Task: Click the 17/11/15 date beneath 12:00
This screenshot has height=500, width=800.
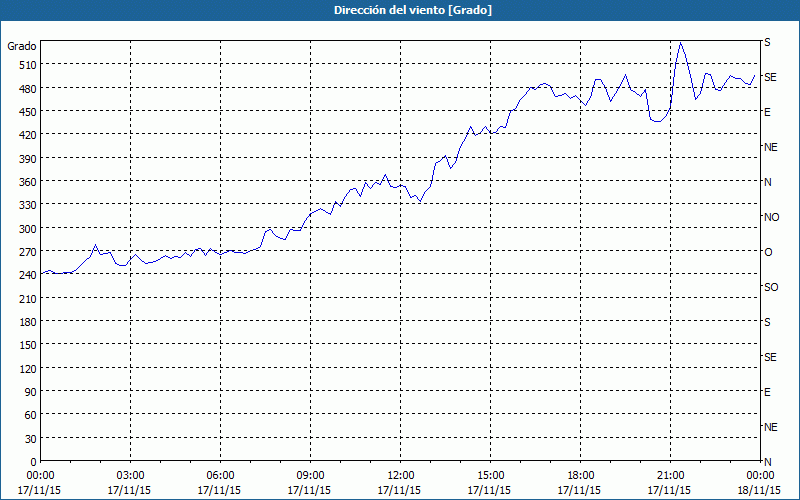Action: (399, 490)
